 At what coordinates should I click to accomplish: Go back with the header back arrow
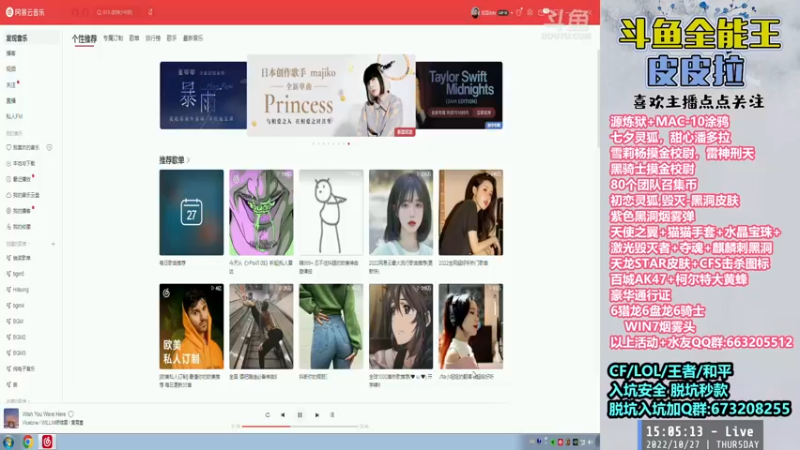pyautogui.click(x=76, y=12)
